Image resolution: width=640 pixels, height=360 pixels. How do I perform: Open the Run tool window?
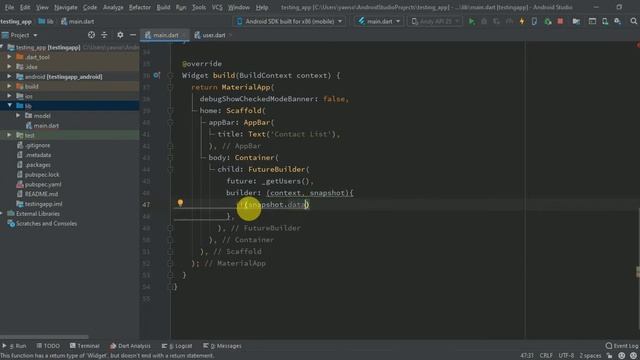point(14,346)
